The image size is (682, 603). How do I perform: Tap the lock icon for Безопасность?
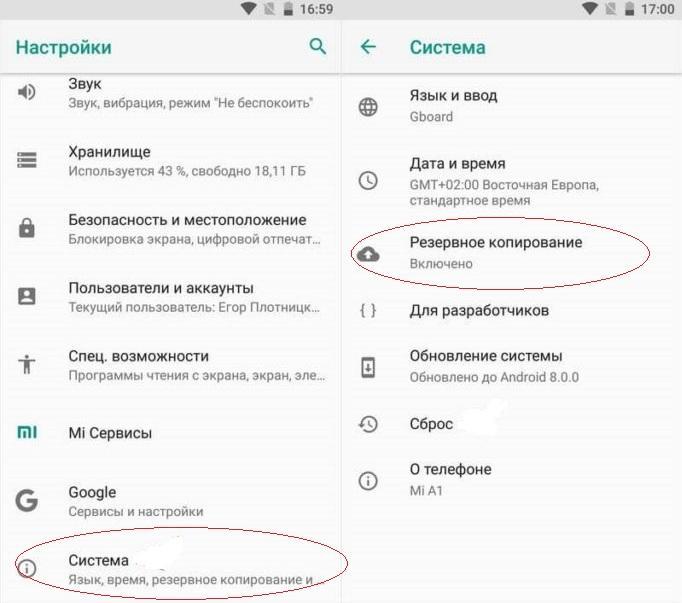27,228
